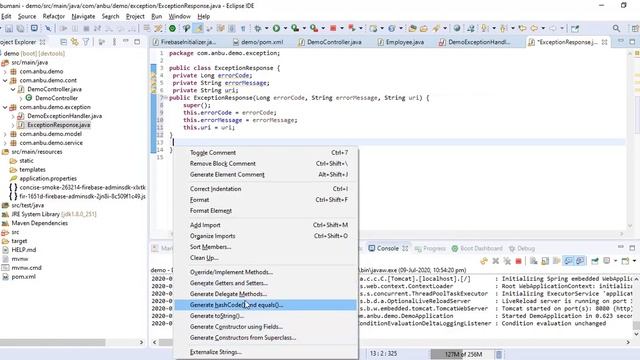
Task: Click the Back navigation arrow icon in the toolbar
Action: 534,28
